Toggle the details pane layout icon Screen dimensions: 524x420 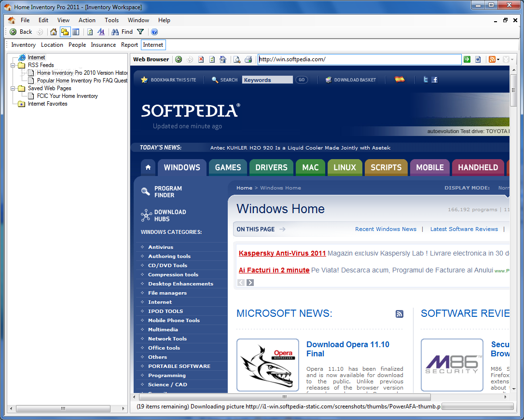76,32
